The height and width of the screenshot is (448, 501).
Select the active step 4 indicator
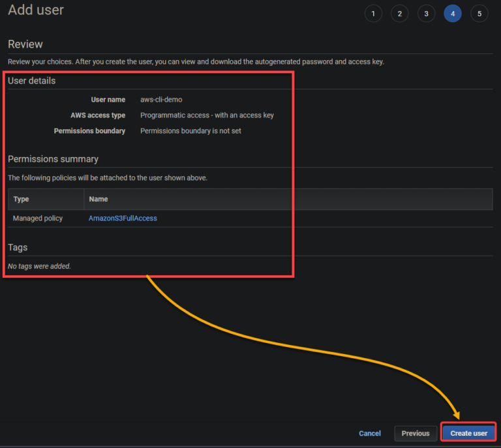(453, 14)
